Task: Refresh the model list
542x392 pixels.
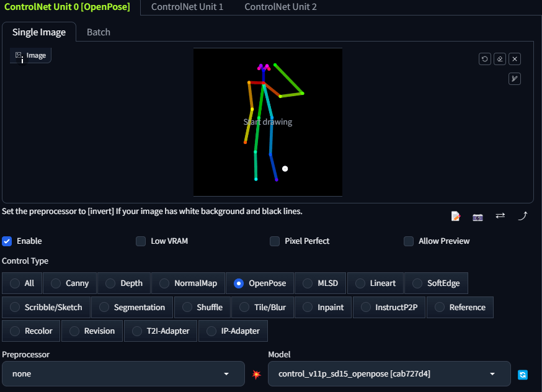Action: [522, 374]
